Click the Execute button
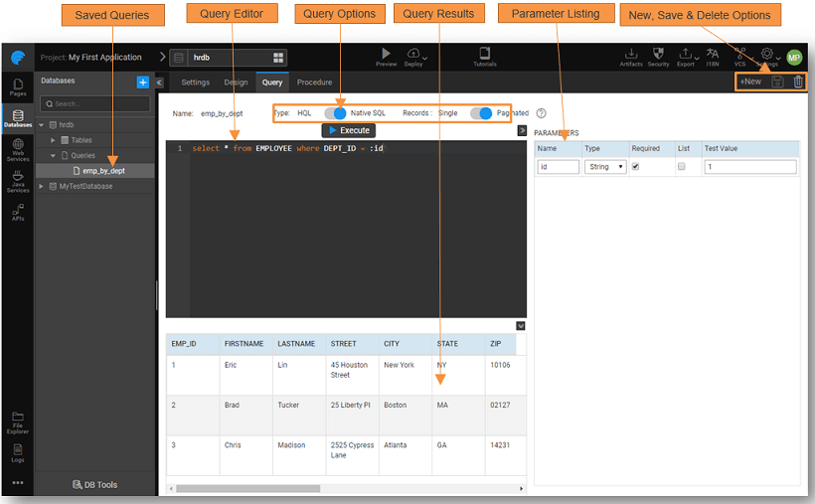 tap(349, 130)
